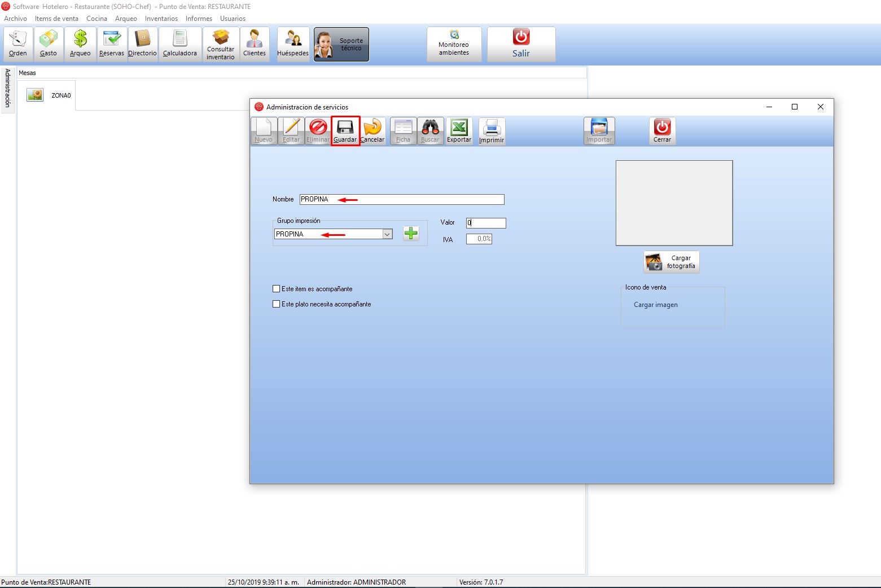The width and height of the screenshot is (881, 588).
Task: Click the Valor input field
Action: coord(486,223)
